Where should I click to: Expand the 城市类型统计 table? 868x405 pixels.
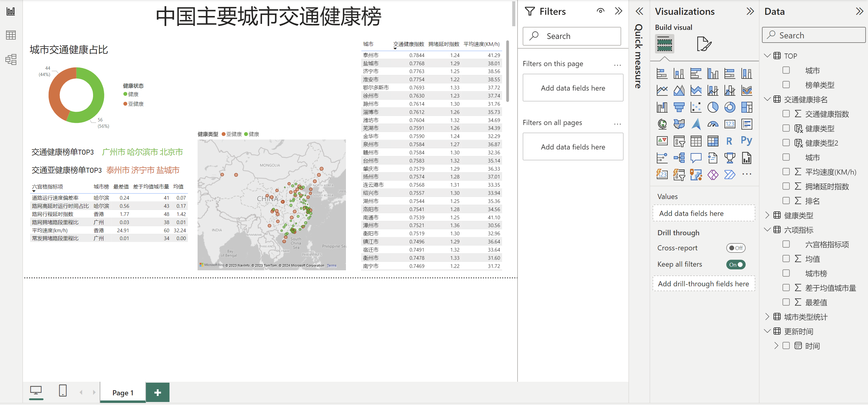767,317
